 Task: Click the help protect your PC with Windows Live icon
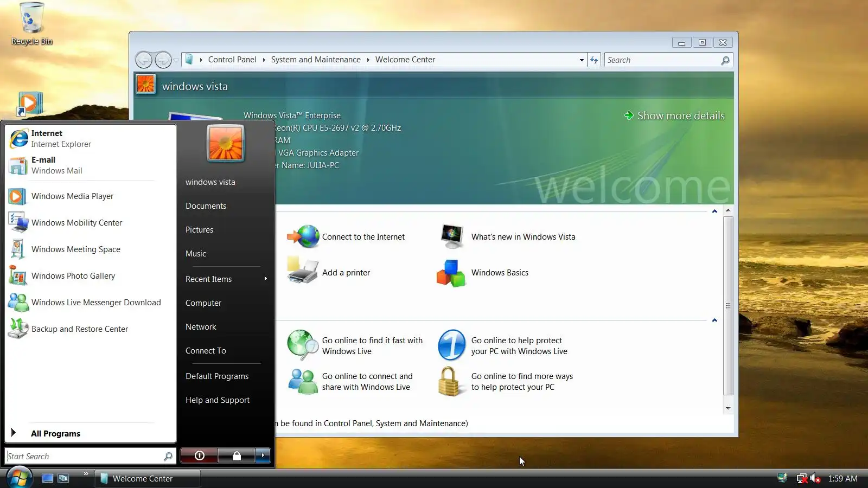[x=452, y=345]
